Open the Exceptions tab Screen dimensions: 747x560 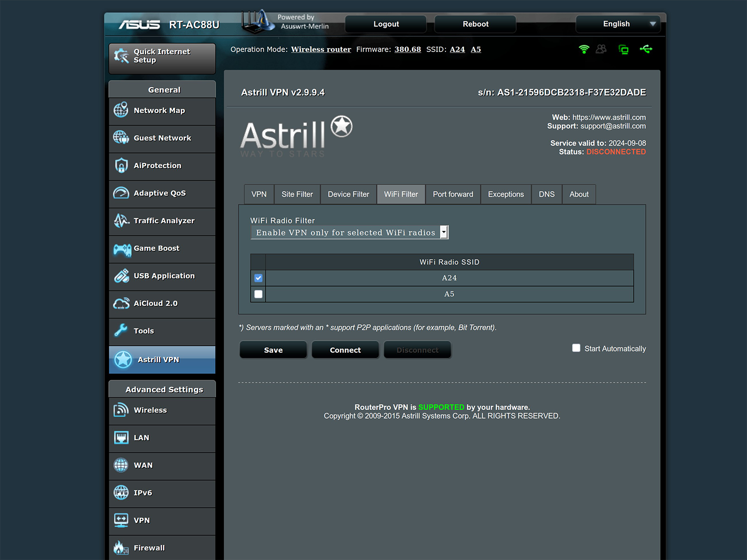pos(506,194)
